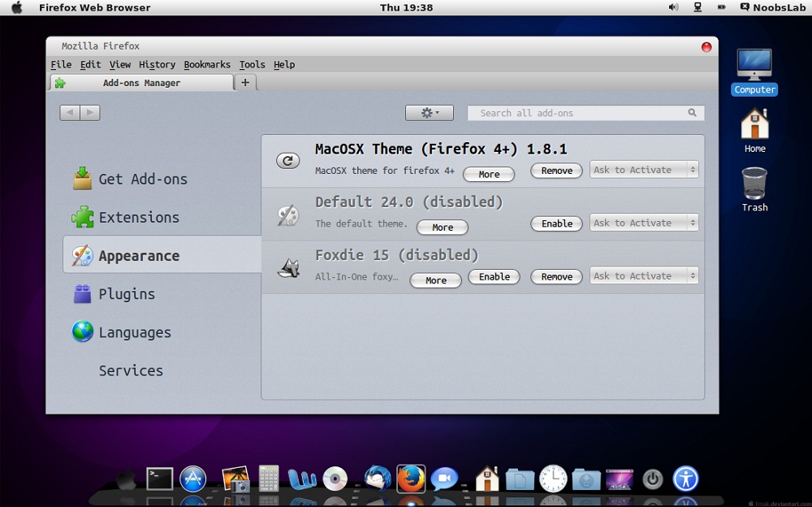Switch to the Add-ons Manager tab
The width and height of the screenshot is (812, 507).
141,83
